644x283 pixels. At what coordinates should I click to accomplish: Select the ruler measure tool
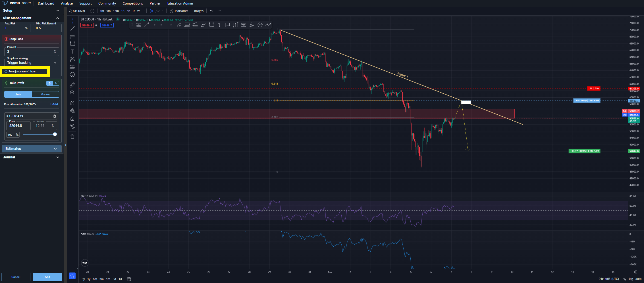[x=72, y=85]
